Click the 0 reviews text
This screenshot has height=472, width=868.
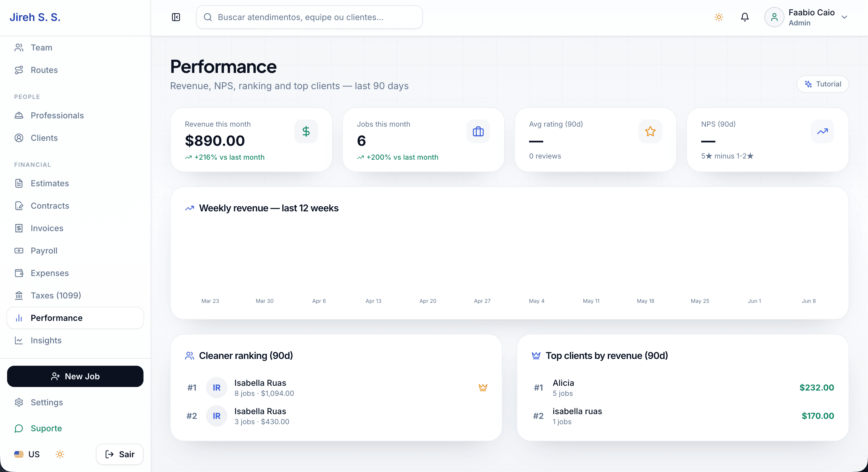[545, 156]
